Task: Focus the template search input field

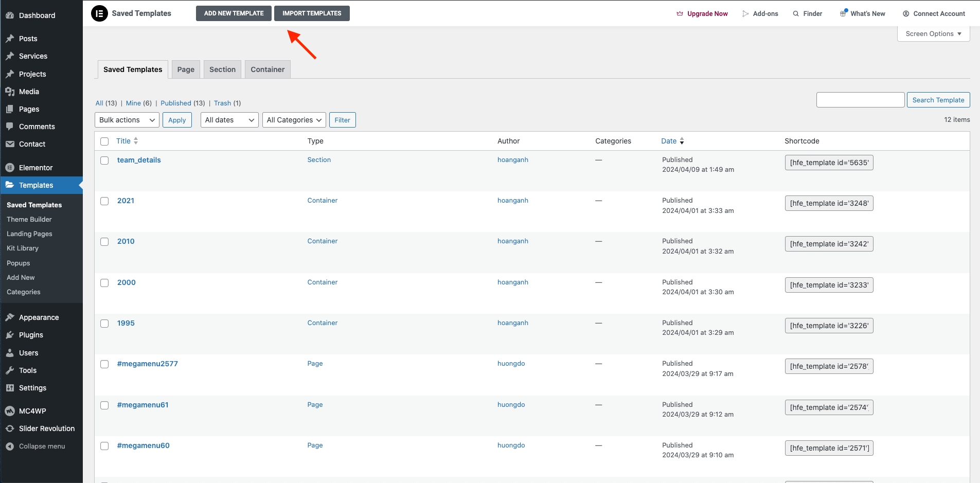Action: (x=860, y=100)
